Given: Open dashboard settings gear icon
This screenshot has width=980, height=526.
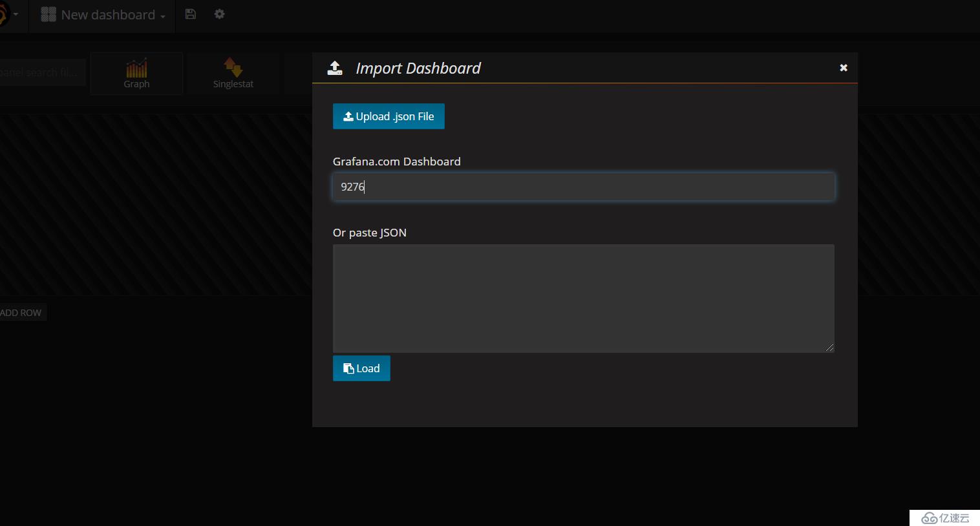Looking at the screenshot, I should [x=220, y=14].
